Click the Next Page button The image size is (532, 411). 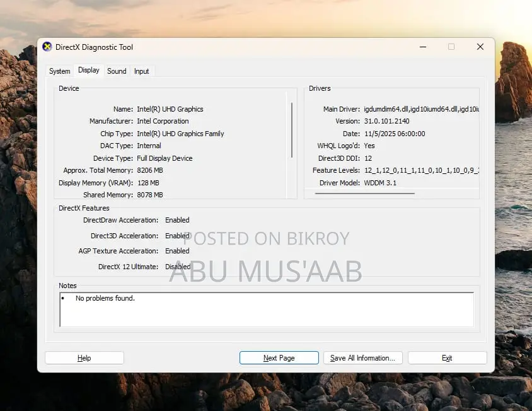click(x=279, y=358)
